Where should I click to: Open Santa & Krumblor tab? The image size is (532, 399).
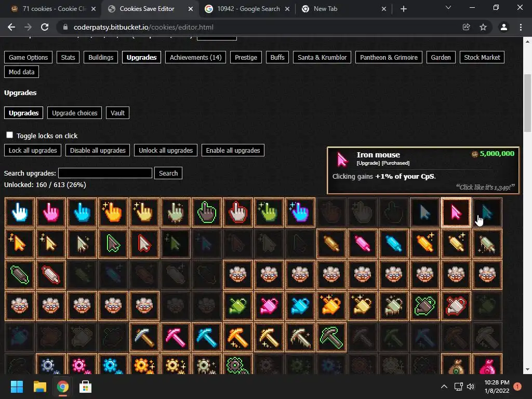tap(322, 57)
